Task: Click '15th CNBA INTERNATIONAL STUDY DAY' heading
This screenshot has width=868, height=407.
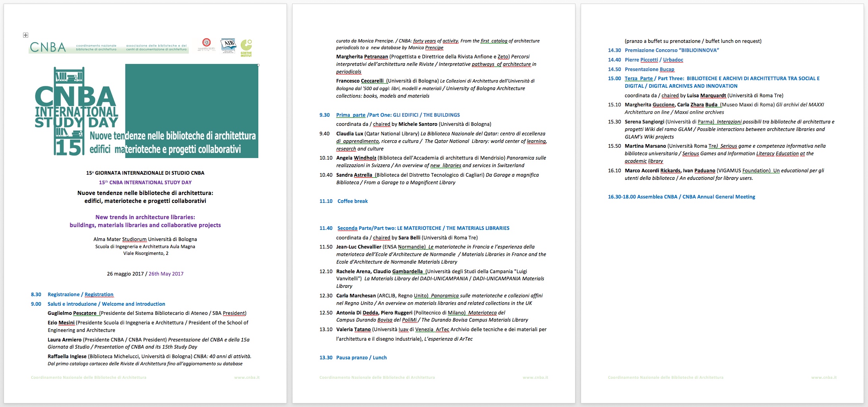Action: click(x=145, y=183)
